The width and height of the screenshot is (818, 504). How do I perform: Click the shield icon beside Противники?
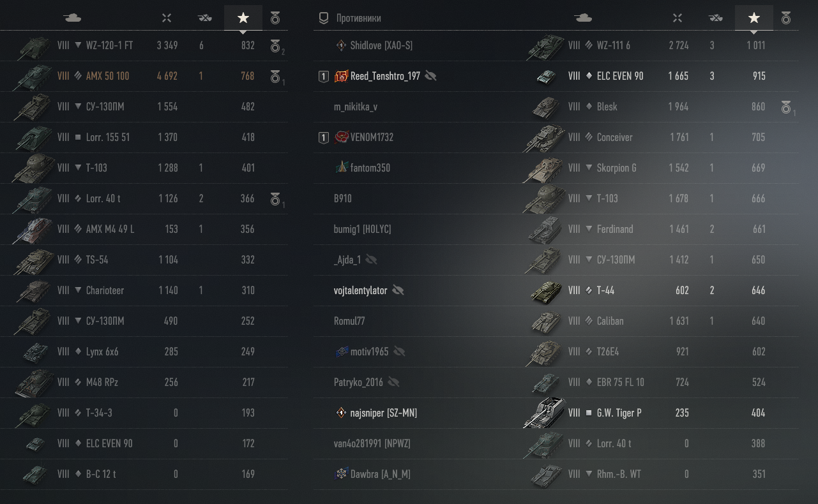[324, 18]
